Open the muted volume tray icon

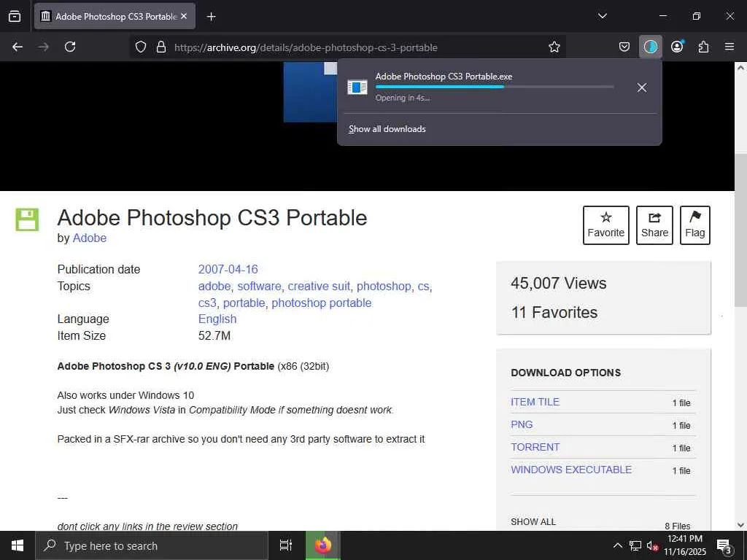[x=651, y=545]
